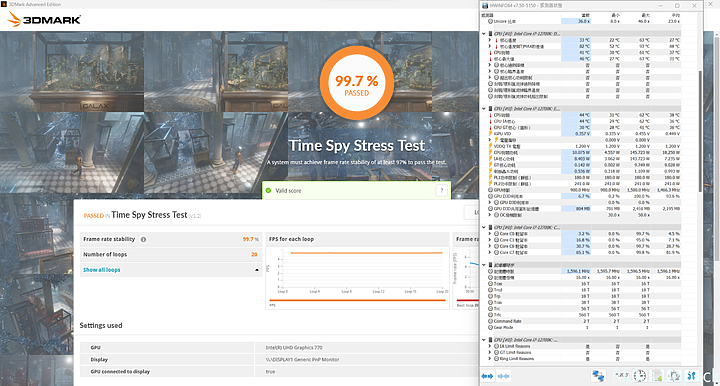Collapse the memory timings group above Tcas
Image resolution: width=720 pixels, height=386 pixels.
tap(484, 265)
